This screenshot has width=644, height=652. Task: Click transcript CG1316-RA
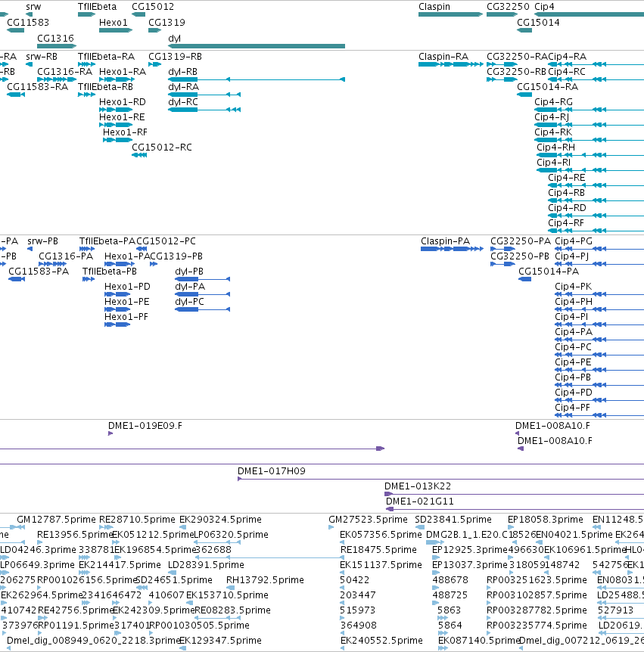point(65,72)
